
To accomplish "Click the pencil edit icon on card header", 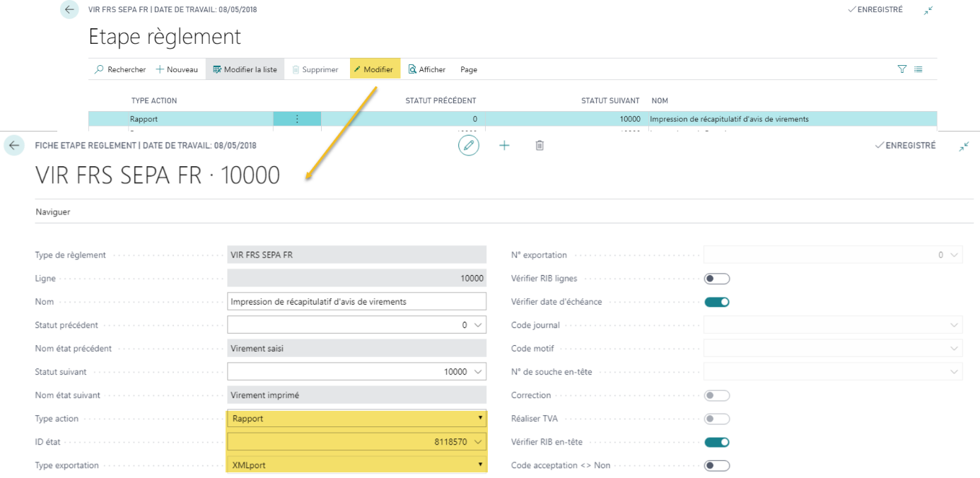I will click(x=468, y=146).
